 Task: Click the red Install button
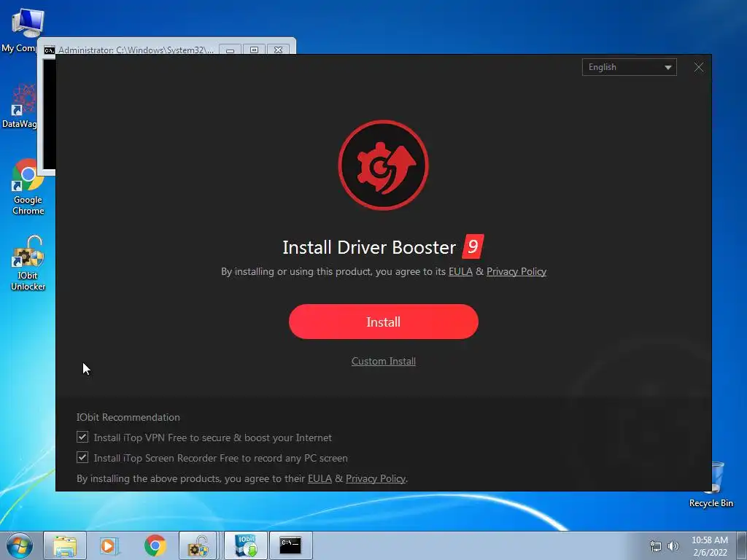(383, 322)
